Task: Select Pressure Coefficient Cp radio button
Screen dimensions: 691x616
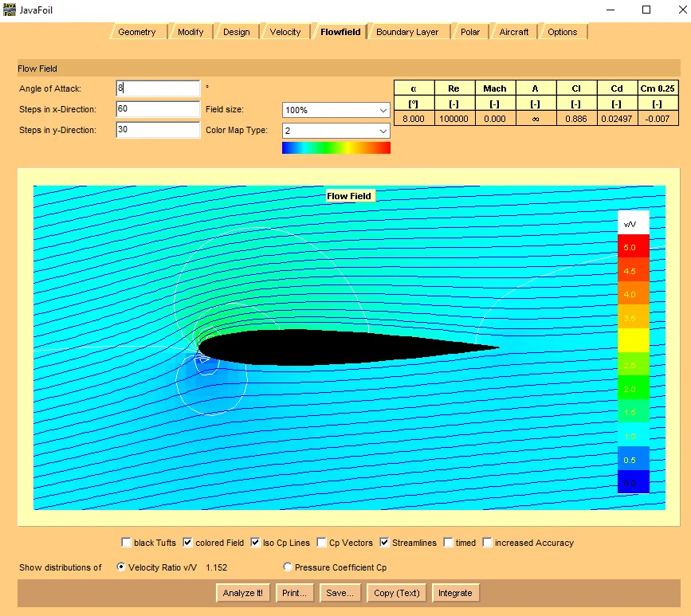Action: [x=288, y=567]
